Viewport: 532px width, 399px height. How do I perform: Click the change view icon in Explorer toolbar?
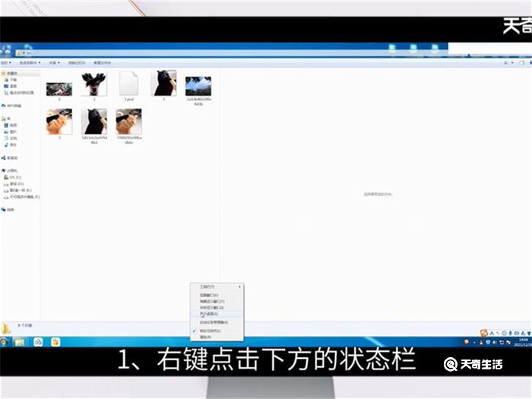coord(506,63)
